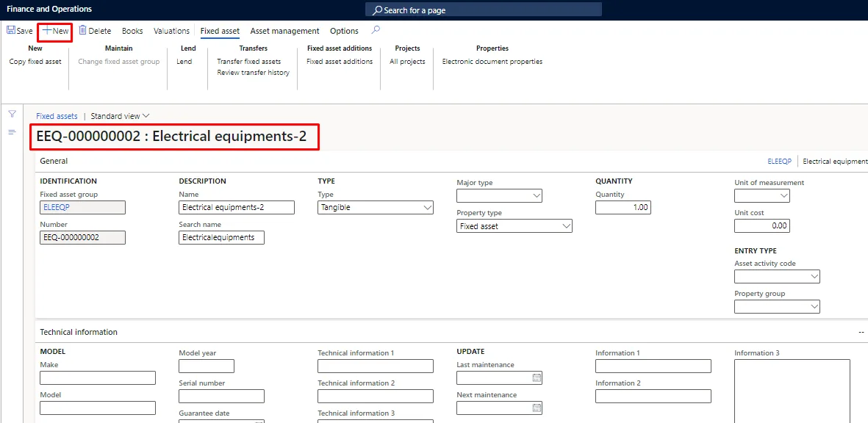The height and width of the screenshot is (423, 868).
Task: Open the Asset management tab
Action: pyautogui.click(x=284, y=31)
